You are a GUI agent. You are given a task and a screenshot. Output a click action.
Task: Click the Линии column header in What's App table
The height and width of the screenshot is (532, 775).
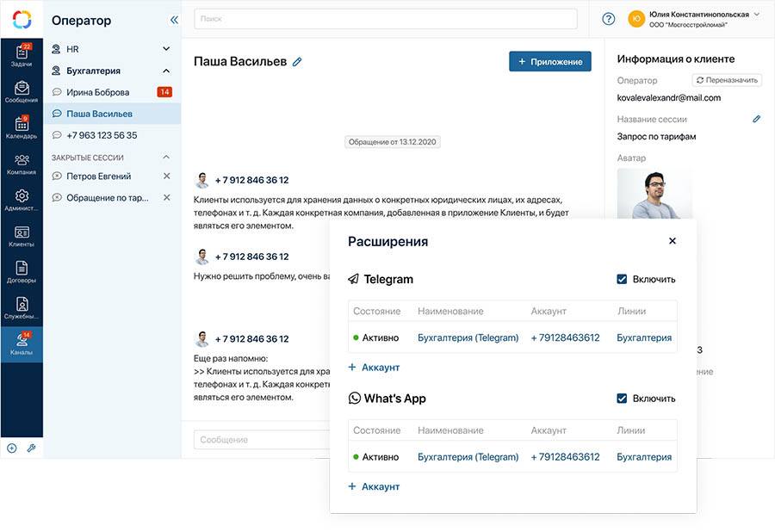click(630, 430)
